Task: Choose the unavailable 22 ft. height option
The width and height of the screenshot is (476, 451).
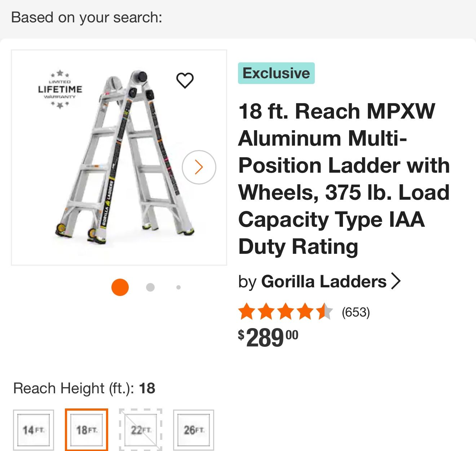Action: tap(141, 430)
